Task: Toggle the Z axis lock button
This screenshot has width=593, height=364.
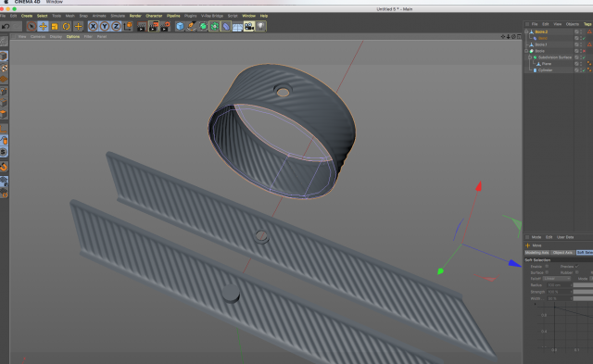Action: coord(116,26)
